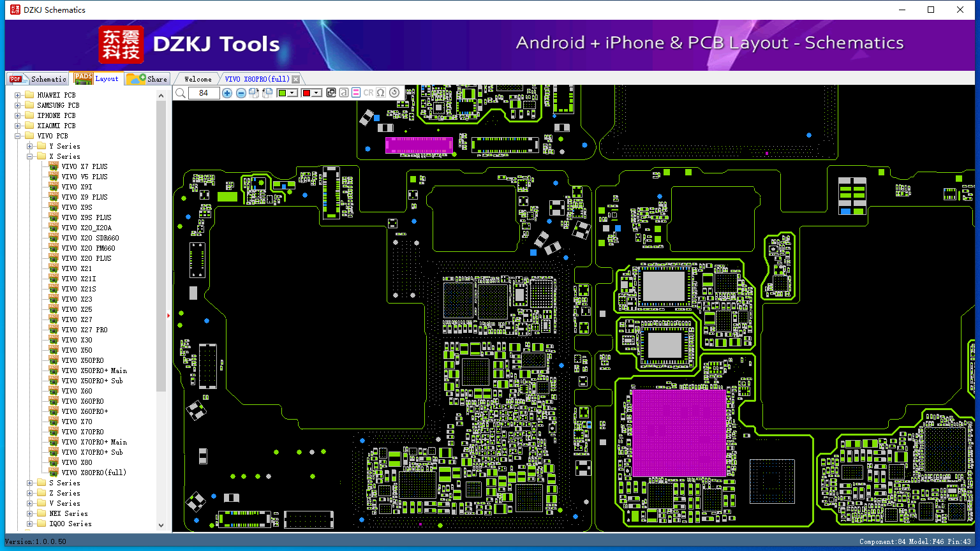Select VIVO V5 PLUS in the tree
980x551 pixels.
84,177
